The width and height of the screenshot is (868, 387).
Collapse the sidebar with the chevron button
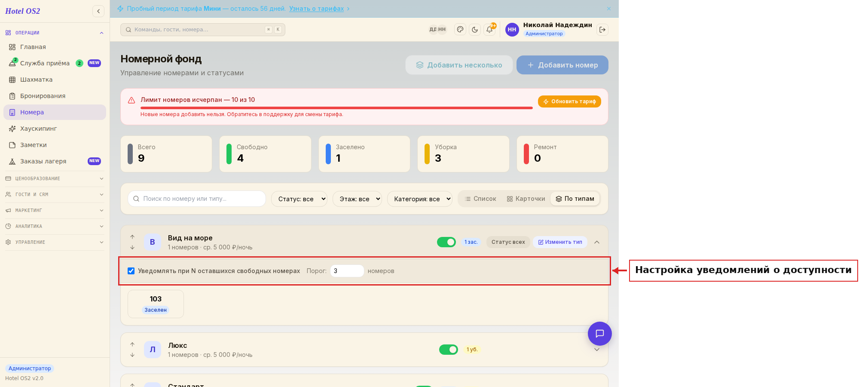[98, 11]
